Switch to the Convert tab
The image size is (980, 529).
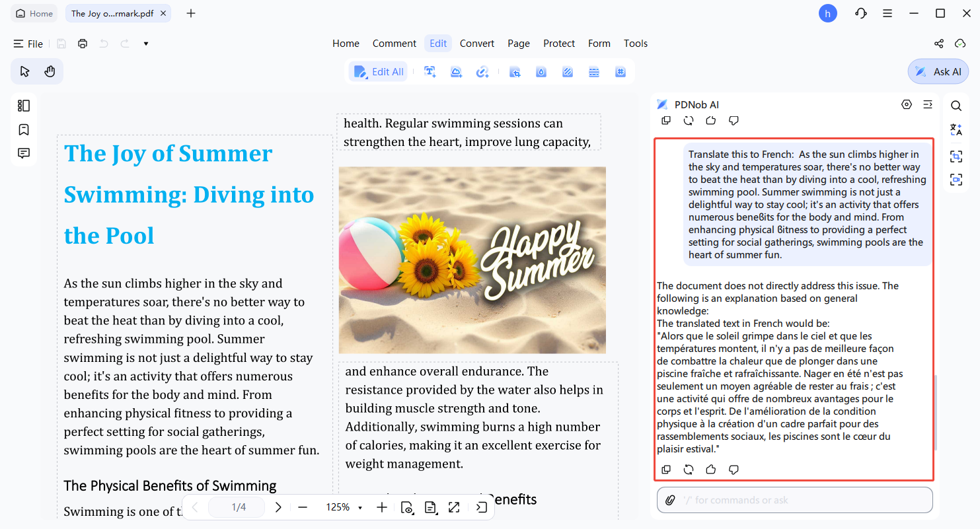(x=477, y=43)
